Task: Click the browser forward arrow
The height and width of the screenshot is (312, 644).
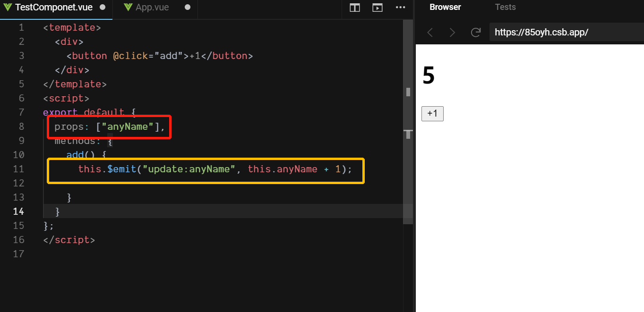Action: (452, 32)
